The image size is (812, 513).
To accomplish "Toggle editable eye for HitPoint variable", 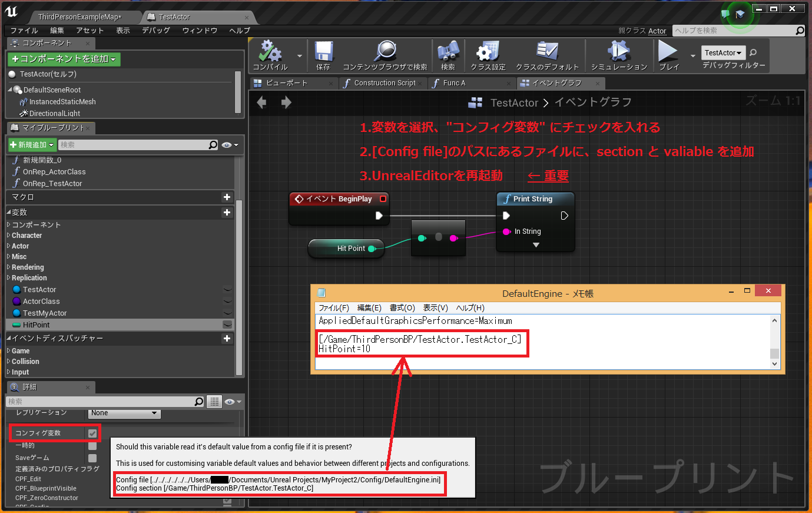I will point(227,325).
